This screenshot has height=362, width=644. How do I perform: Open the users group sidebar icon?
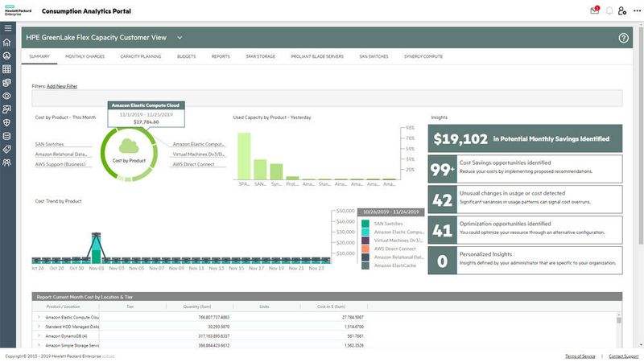click(x=7, y=163)
